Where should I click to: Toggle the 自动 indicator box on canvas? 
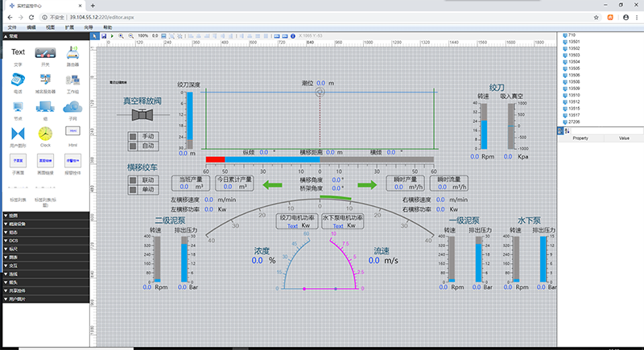point(133,146)
